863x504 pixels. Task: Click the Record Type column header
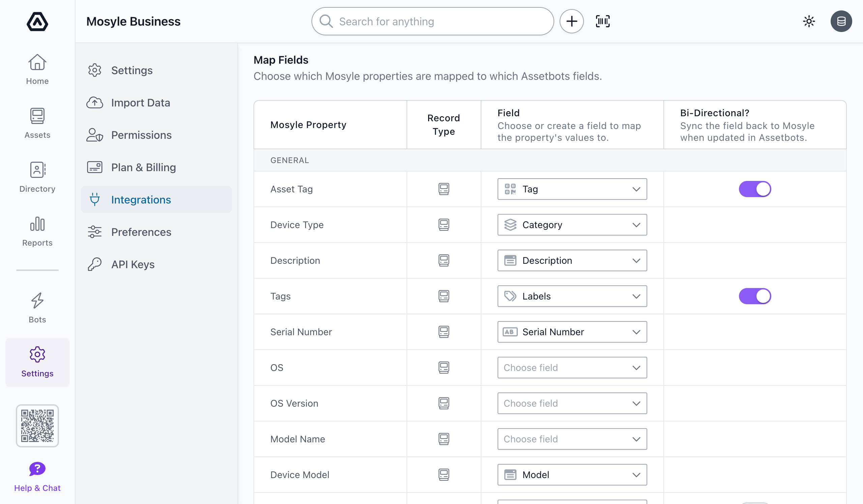click(444, 125)
